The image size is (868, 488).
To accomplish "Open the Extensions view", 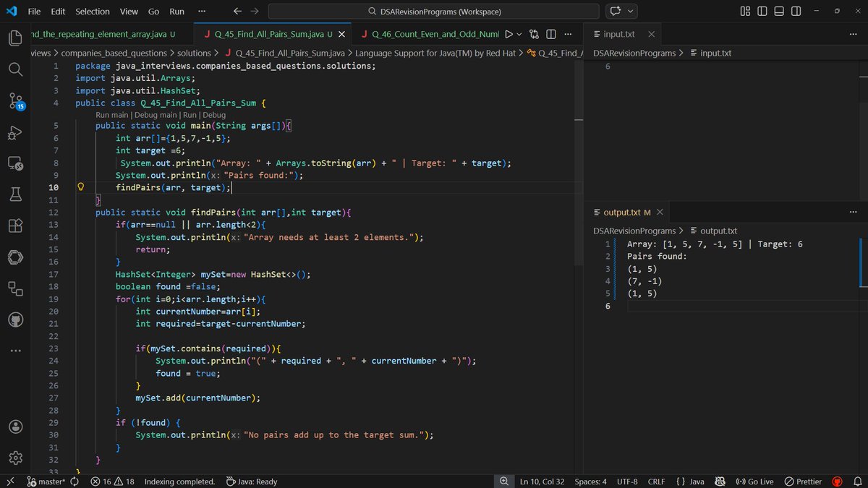I will coord(16,226).
